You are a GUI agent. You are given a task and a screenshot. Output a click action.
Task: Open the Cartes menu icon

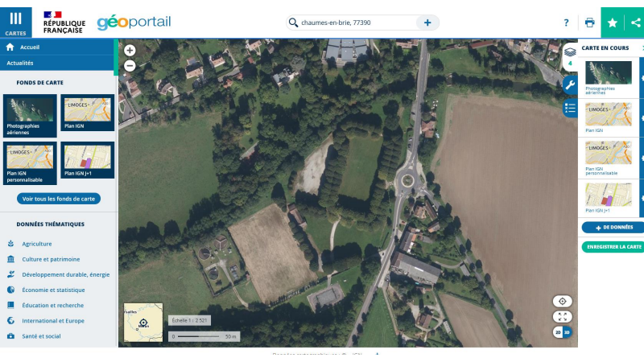15,22
